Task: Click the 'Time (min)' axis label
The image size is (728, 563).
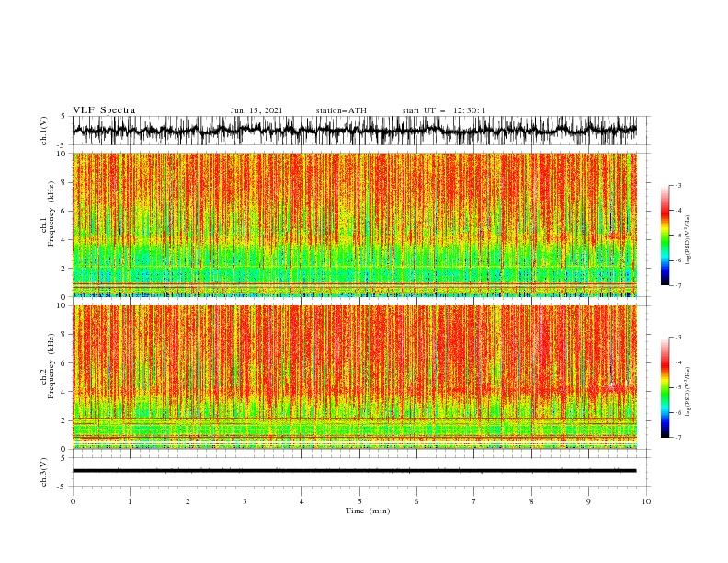Action: point(368,511)
